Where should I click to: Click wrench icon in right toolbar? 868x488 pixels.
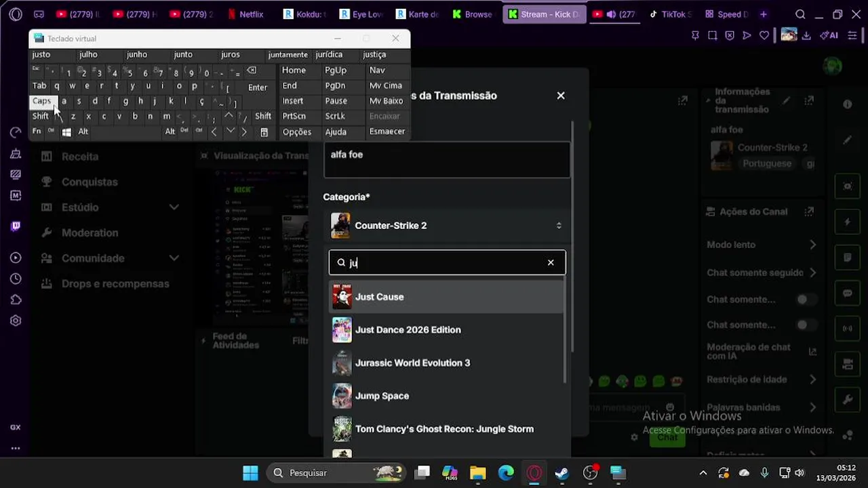848,400
